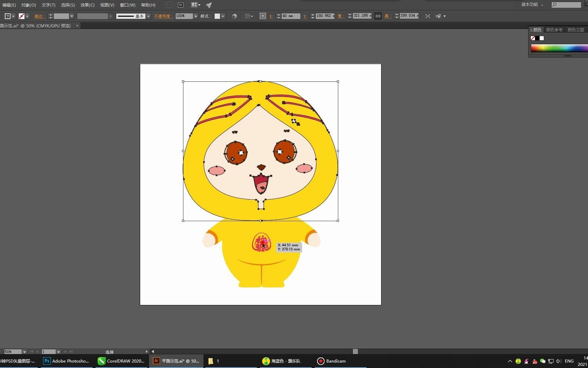Image resolution: width=588 pixels, height=368 pixels.
Task: Click the Adobe Stock St icon
Action: 181,5
